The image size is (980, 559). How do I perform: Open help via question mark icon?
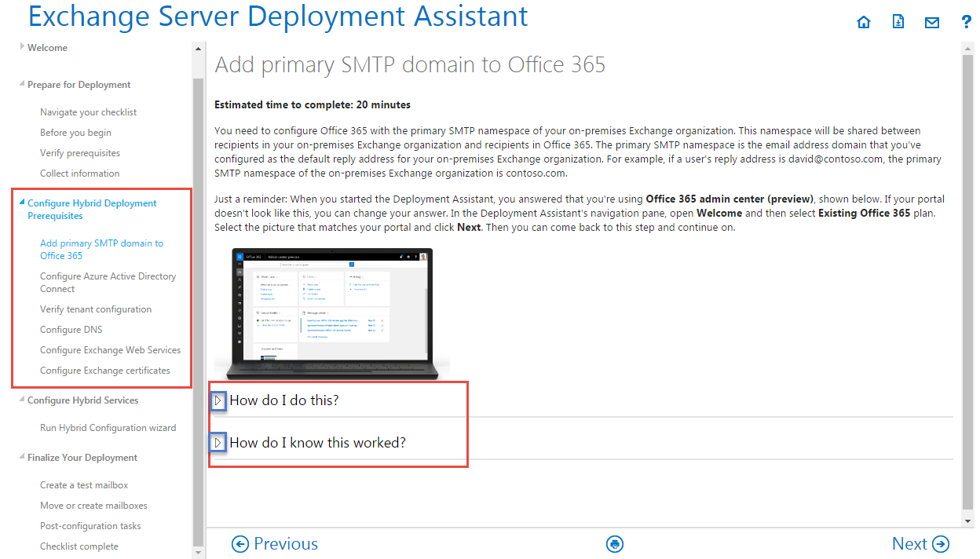click(x=967, y=23)
